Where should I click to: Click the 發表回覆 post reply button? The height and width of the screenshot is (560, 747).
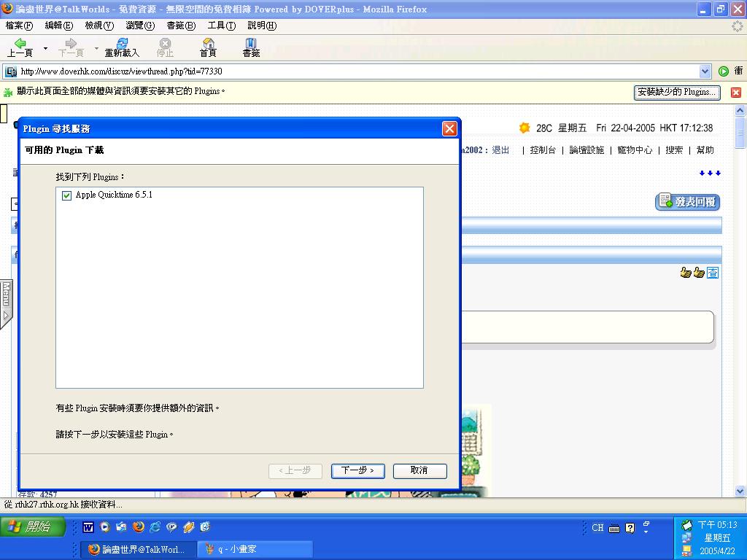tap(687, 202)
